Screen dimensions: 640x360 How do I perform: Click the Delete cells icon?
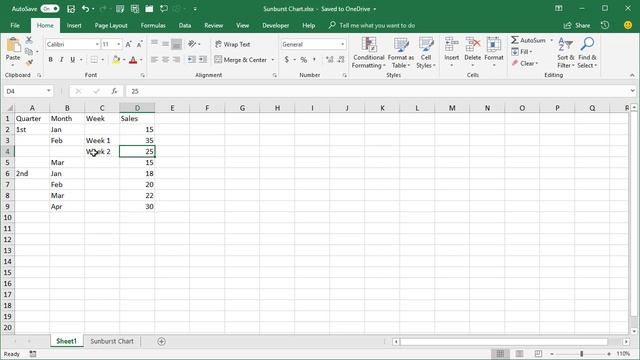(x=472, y=44)
